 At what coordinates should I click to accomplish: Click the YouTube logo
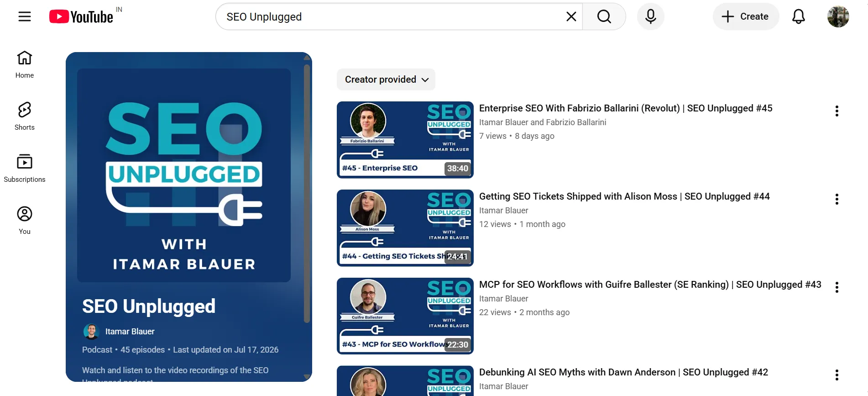tap(81, 17)
